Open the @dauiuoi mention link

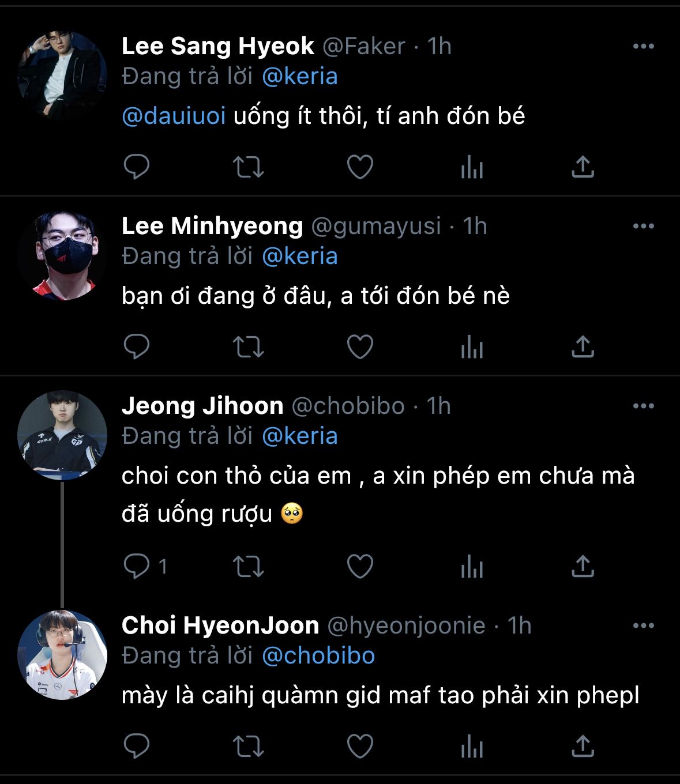coord(174,116)
